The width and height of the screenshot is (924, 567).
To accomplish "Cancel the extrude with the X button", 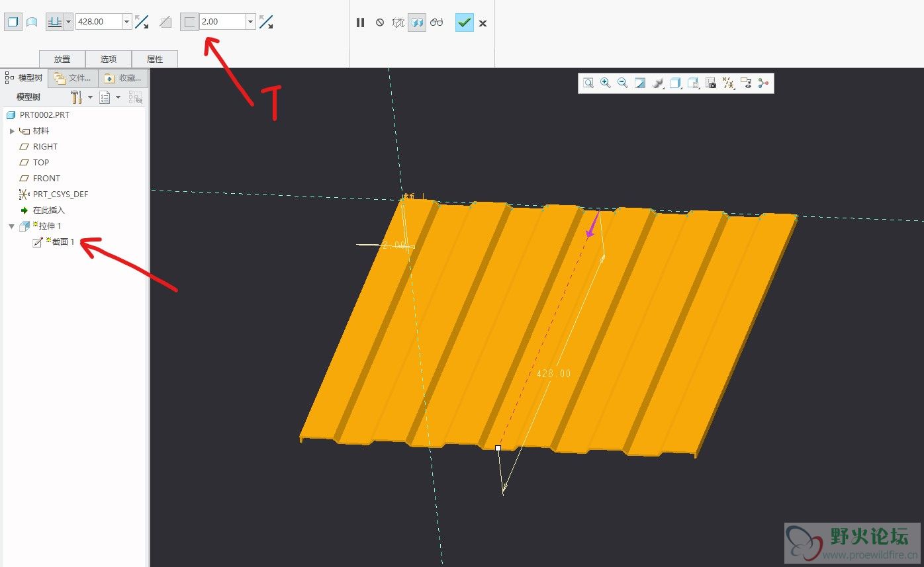I will (483, 23).
